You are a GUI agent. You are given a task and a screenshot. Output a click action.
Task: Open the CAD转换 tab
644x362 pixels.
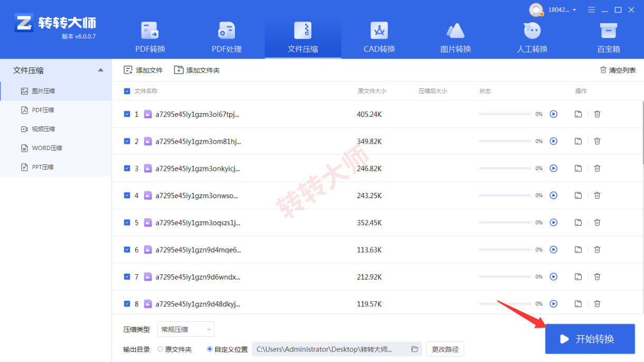379,38
